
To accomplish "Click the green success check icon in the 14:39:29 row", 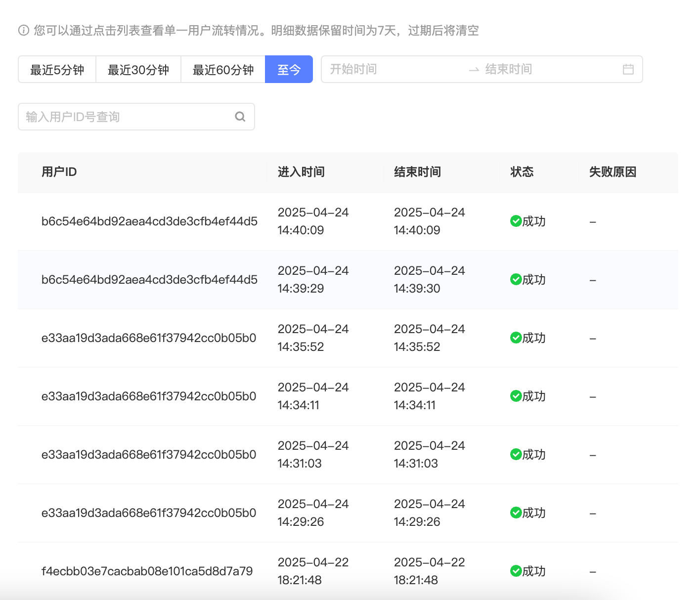I will pos(516,279).
